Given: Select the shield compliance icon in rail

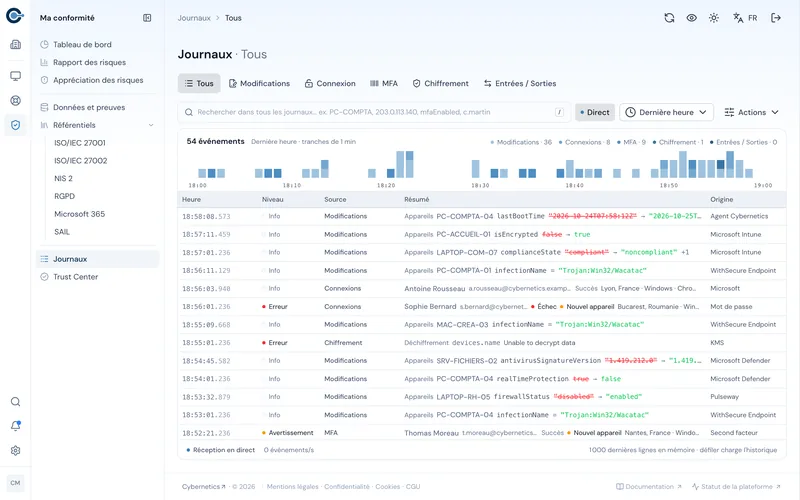Looking at the screenshot, I should point(15,125).
